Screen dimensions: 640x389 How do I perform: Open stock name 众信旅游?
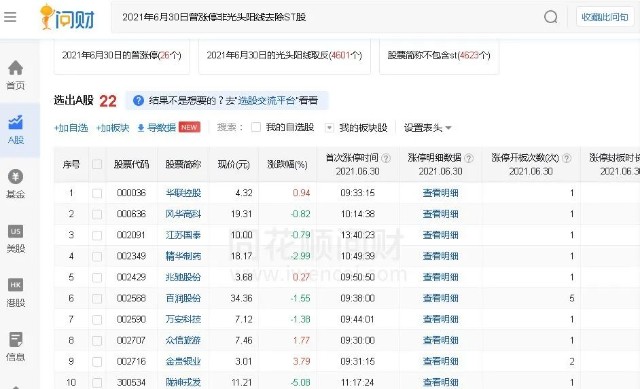coord(183,340)
